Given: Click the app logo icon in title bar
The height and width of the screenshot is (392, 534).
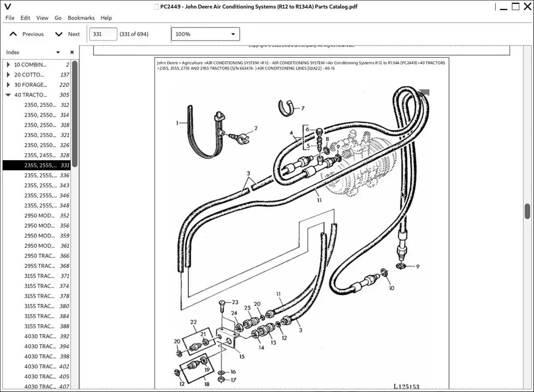Looking at the screenshot, I should pos(8,6).
